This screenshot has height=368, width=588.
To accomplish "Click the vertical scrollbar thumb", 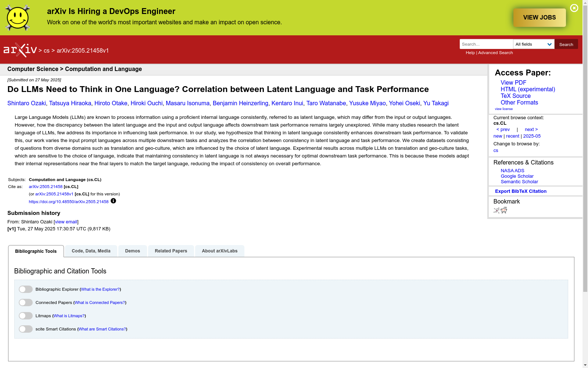I will [585, 149].
